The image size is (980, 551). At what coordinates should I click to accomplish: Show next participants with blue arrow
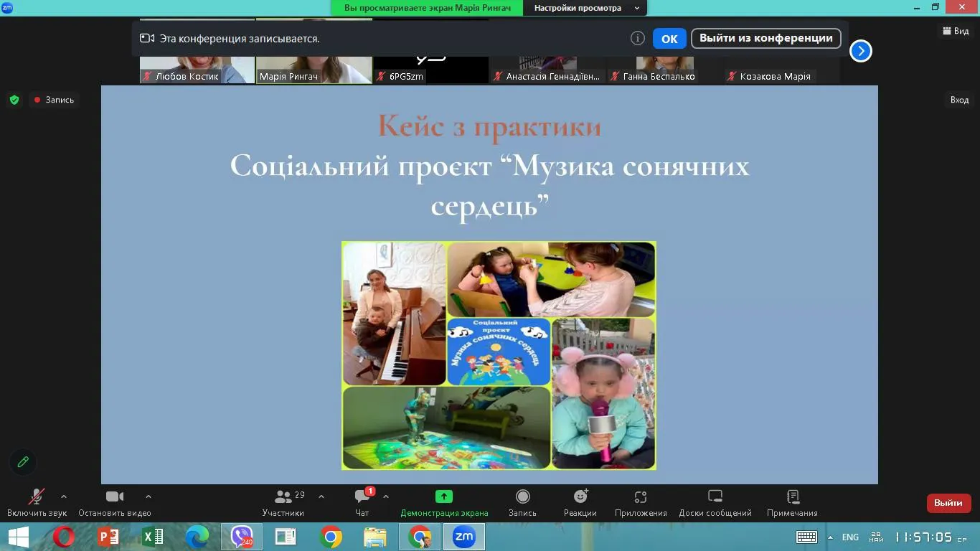click(x=861, y=51)
